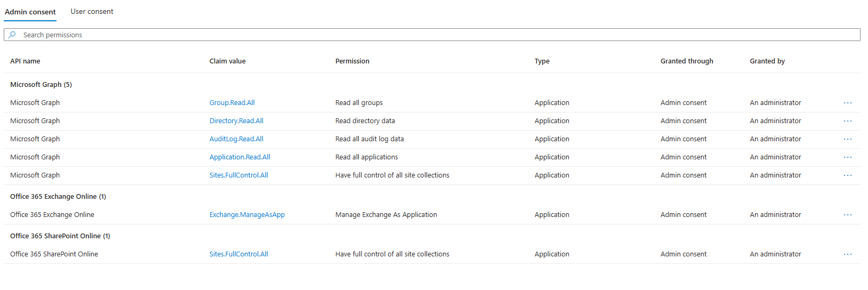Open ellipsis menu for Exchange.ManageAsApp row

click(848, 215)
